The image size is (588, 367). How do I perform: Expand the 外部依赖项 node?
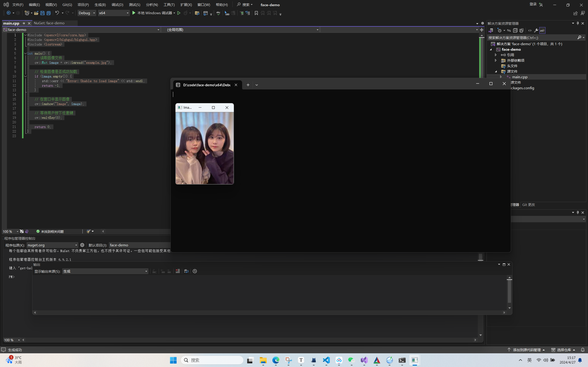tap(496, 60)
